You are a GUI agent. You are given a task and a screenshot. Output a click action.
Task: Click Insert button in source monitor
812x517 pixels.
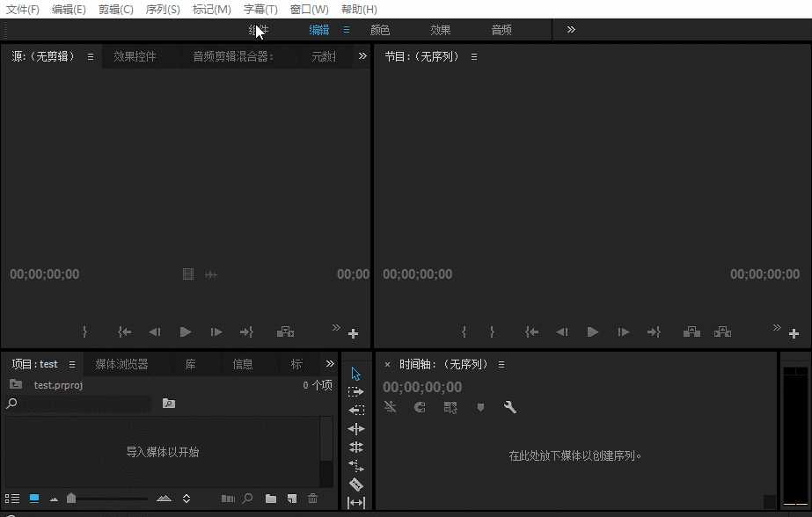pyautogui.click(x=285, y=331)
